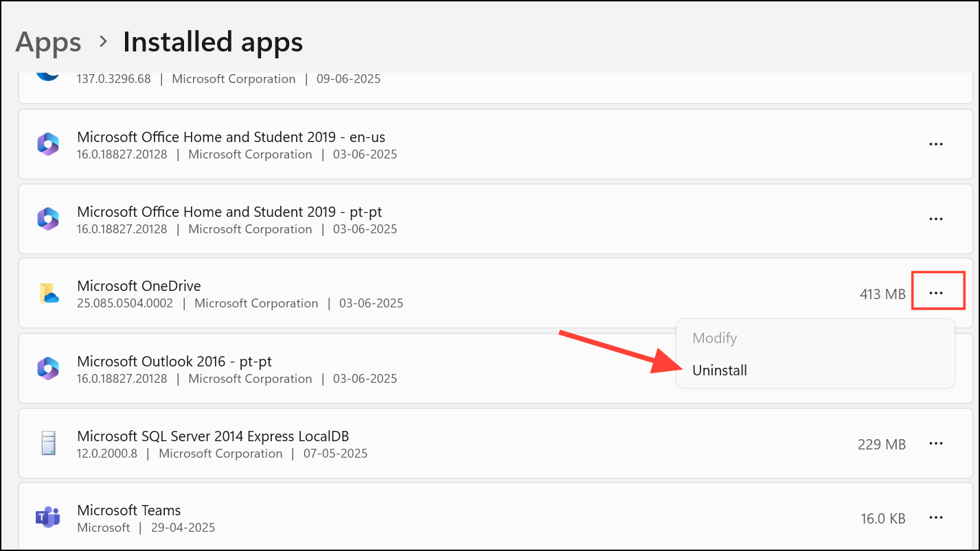980x551 pixels.
Task: Select the Microsoft Office Home and Student 2019 - pt-pt title
Action: pos(229,211)
